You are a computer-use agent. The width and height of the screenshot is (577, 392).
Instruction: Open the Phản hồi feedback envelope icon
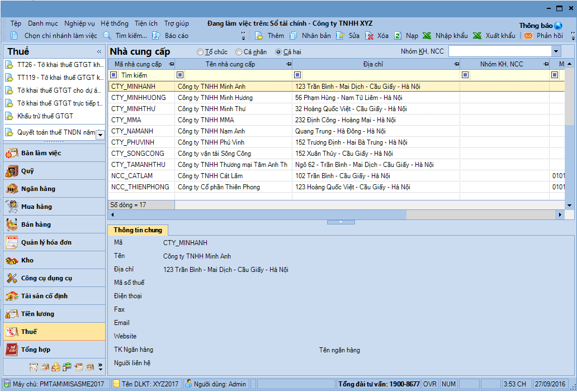pyautogui.click(x=528, y=36)
